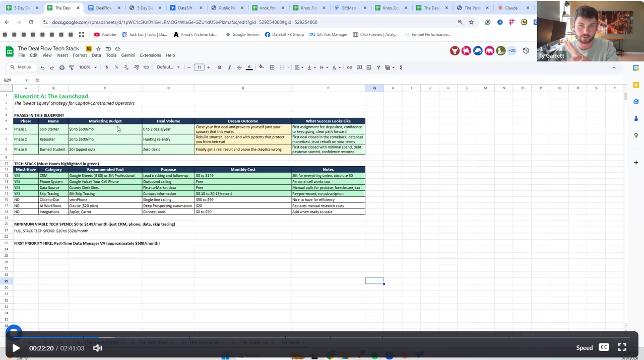
Task: Play the video
Action: click(16, 348)
